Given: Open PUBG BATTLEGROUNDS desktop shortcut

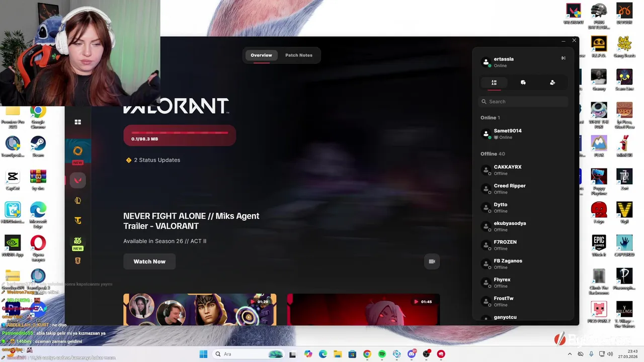Looking at the screenshot, I should click(x=599, y=16).
